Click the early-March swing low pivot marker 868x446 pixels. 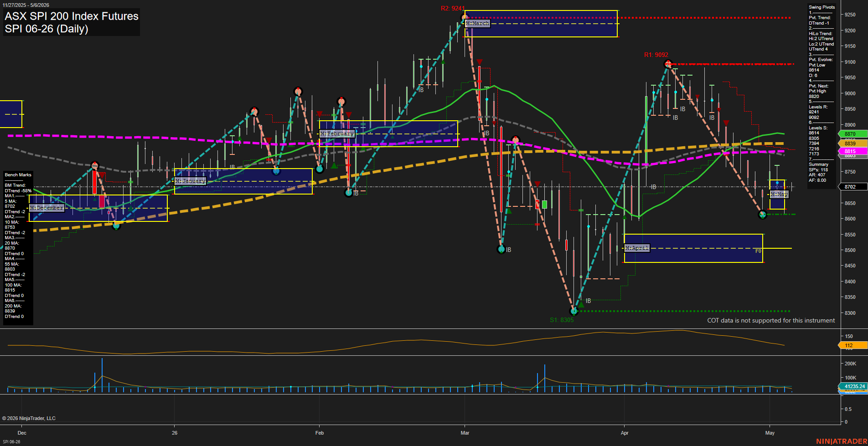coord(501,249)
